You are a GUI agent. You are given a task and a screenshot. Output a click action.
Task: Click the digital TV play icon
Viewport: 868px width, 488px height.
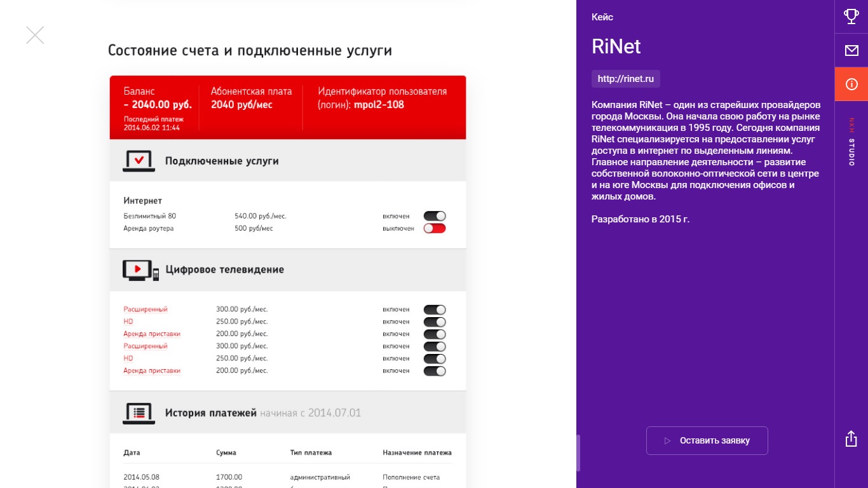click(140, 270)
